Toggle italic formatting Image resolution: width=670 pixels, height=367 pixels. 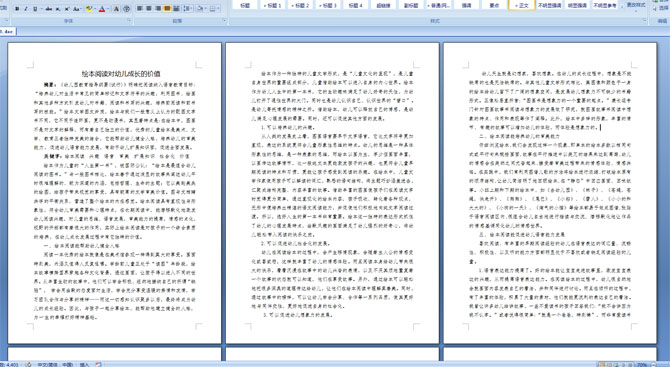point(26,9)
